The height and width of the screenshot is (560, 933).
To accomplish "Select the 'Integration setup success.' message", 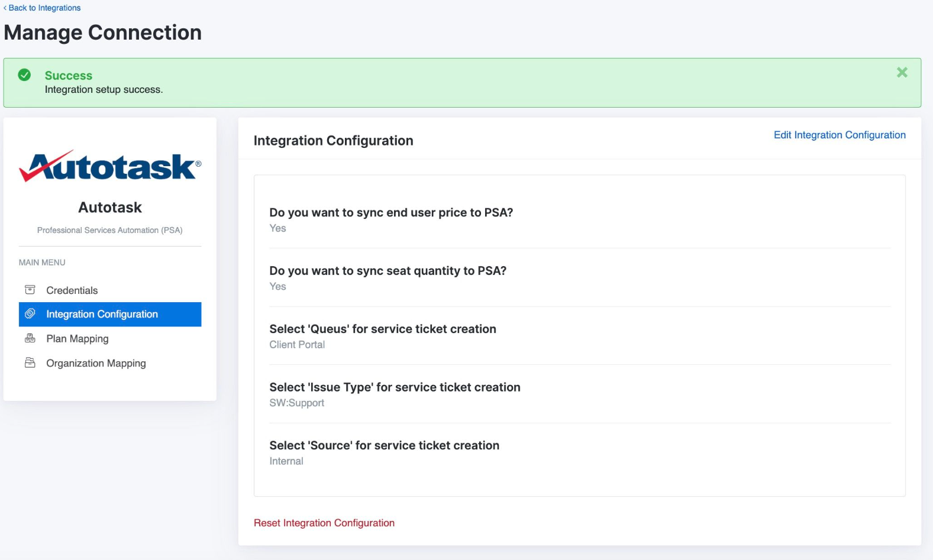I will click(104, 89).
